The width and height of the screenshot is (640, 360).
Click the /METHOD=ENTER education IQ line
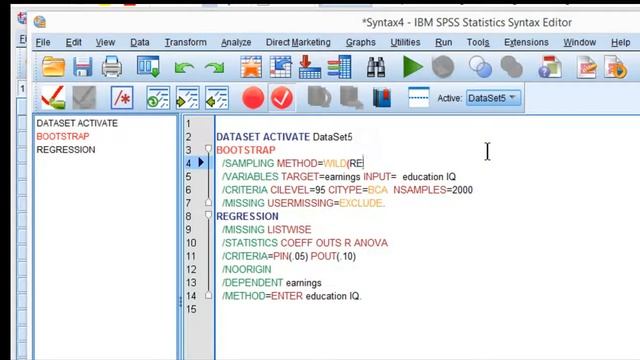[292, 296]
